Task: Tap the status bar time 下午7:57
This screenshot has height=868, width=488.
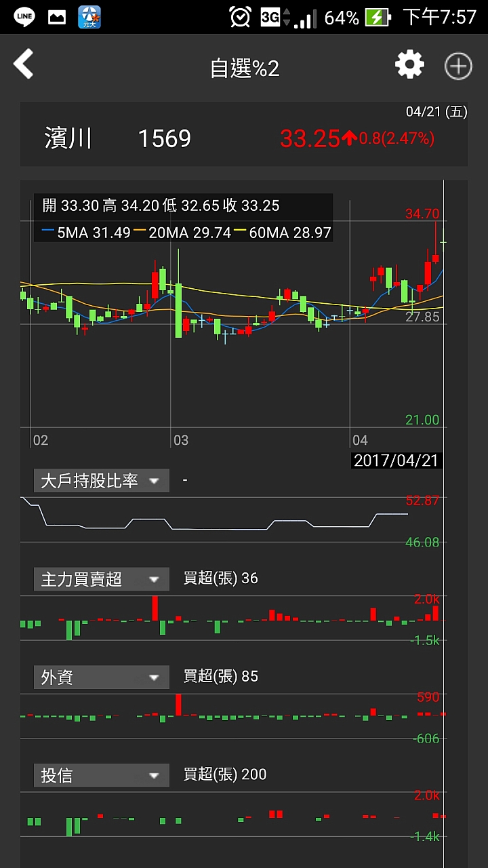Action: [440, 17]
